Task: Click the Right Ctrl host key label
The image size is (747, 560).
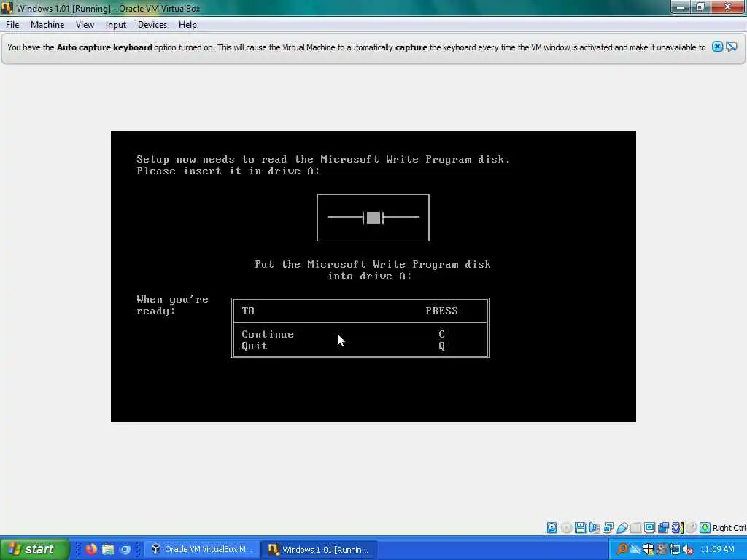Action: 729,528
